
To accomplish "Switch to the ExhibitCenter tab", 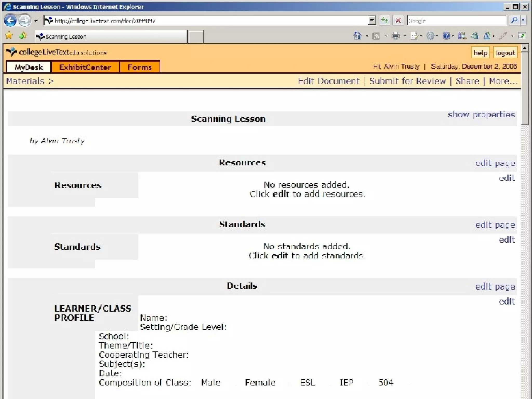I will coord(85,67).
